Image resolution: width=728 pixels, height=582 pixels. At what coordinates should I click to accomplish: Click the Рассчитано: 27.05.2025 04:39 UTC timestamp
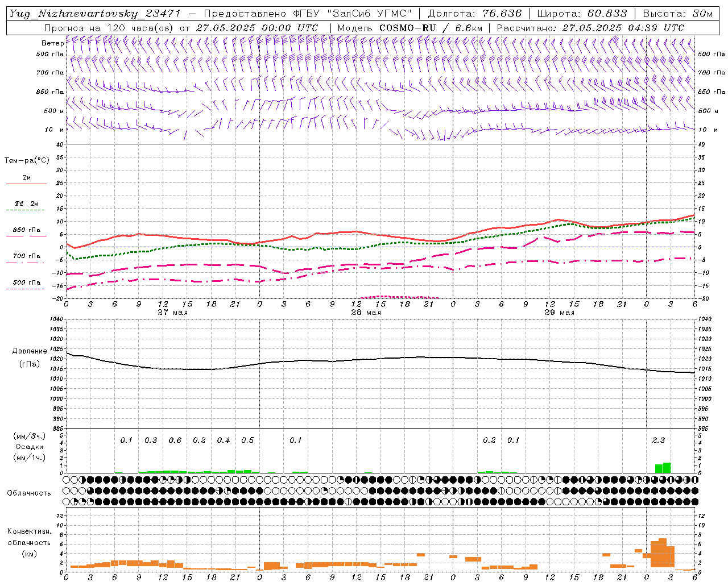(x=590, y=28)
